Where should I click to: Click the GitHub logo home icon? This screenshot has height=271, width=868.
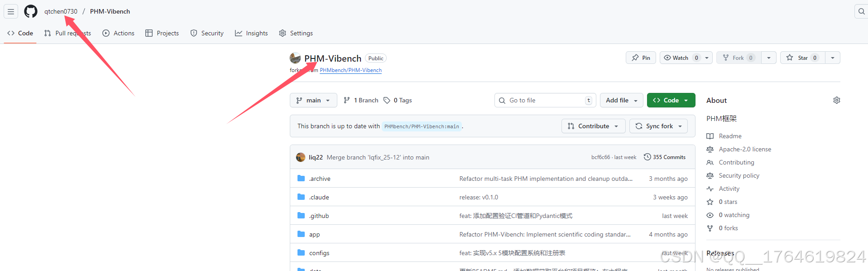click(31, 11)
